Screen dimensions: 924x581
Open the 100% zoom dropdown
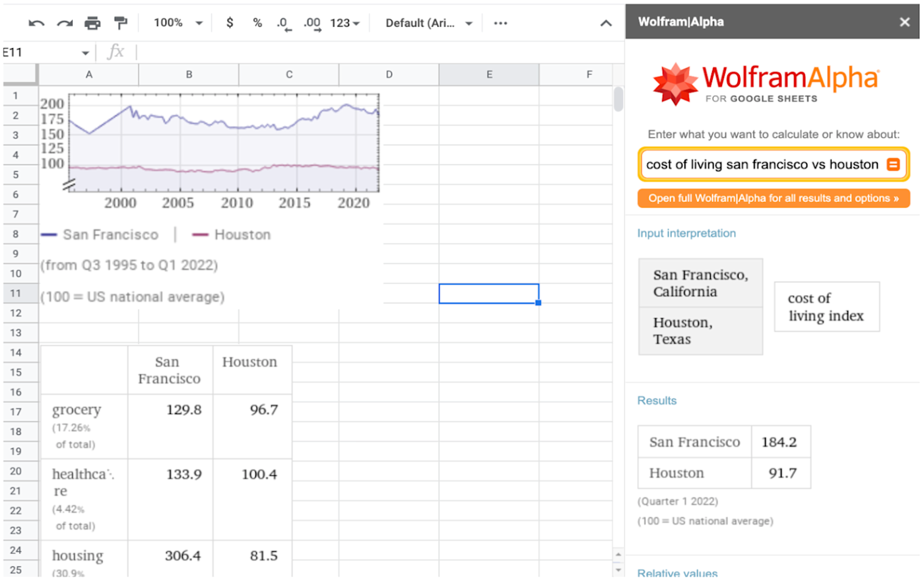click(178, 23)
